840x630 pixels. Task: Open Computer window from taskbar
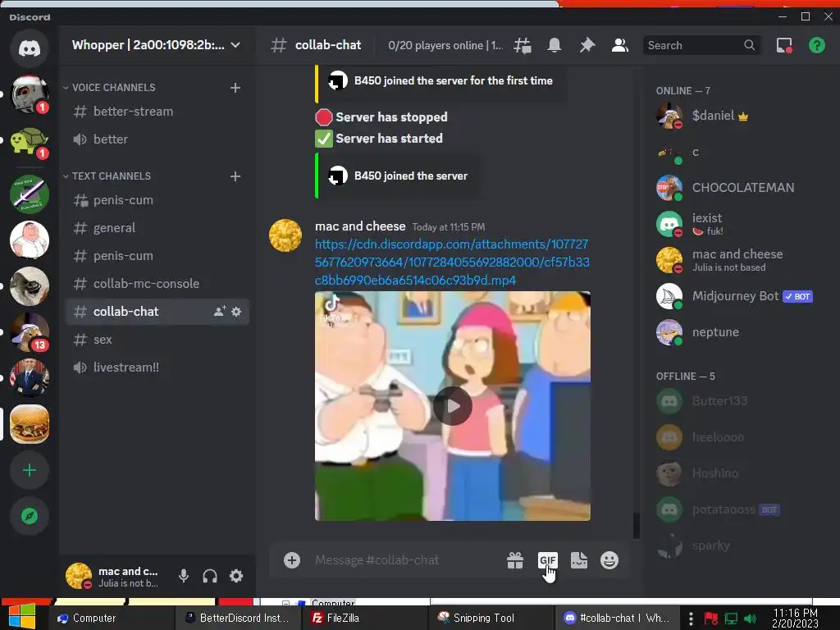coord(112,619)
